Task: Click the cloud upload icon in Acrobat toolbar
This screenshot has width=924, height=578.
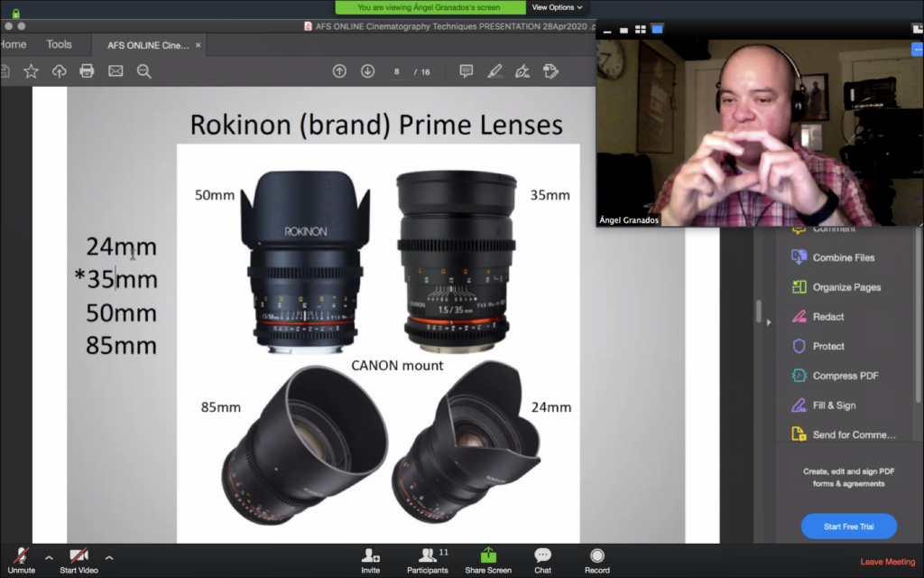Action: [59, 71]
